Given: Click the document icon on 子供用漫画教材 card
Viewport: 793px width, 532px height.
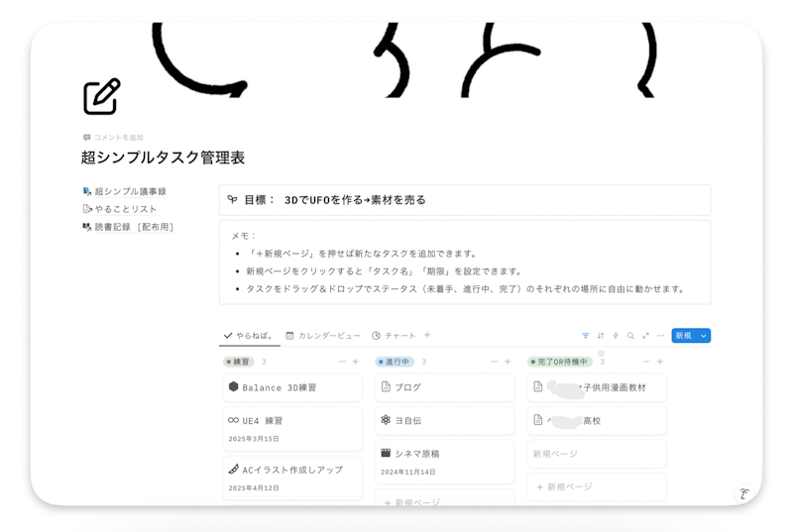Looking at the screenshot, I should [538, 387].
